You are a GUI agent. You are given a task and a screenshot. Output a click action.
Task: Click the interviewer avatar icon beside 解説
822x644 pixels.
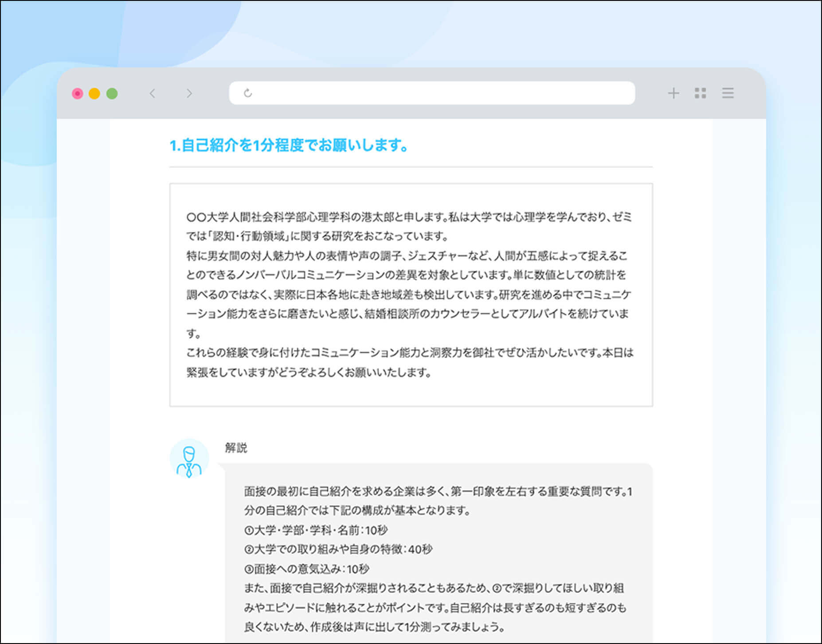(x=189, y=459)
